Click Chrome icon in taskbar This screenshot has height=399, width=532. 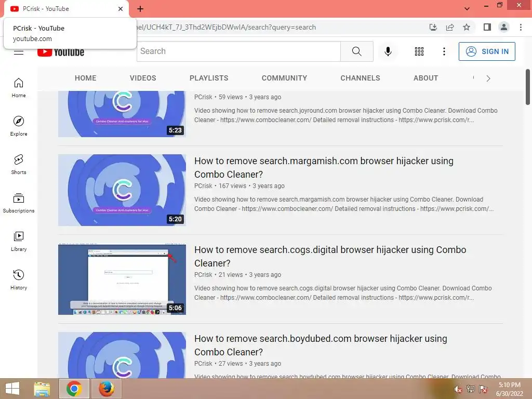click(74, 389)
